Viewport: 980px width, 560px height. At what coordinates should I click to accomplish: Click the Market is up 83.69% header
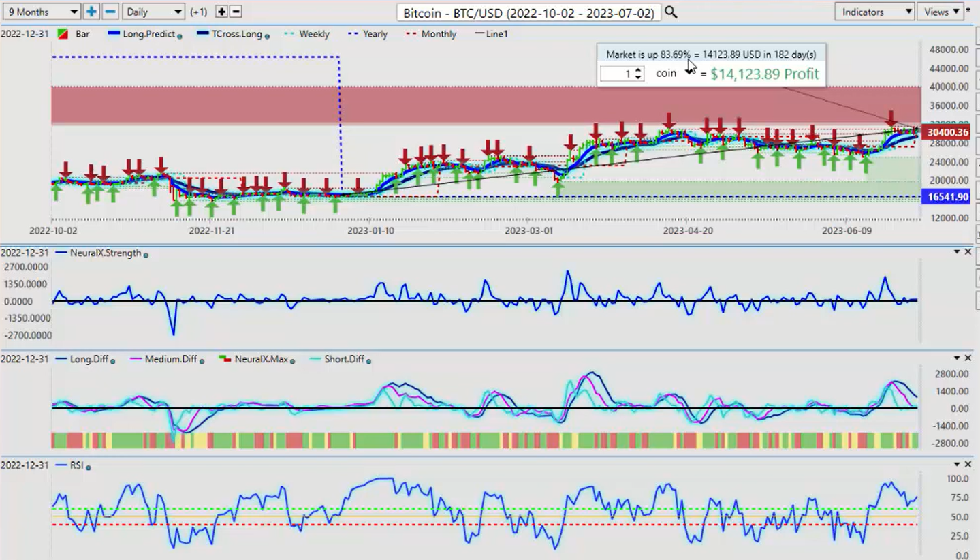(x=711, y=55)
